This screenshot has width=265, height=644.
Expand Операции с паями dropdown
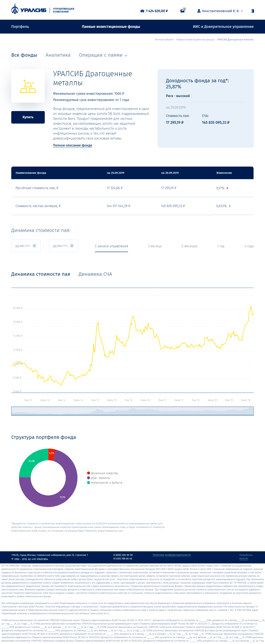tap(103, 55)
